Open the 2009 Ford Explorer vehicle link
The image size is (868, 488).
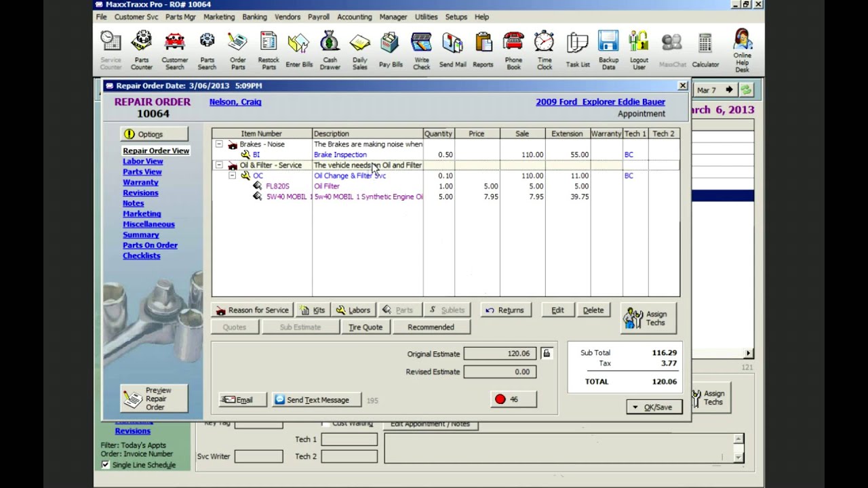[600, 102]
